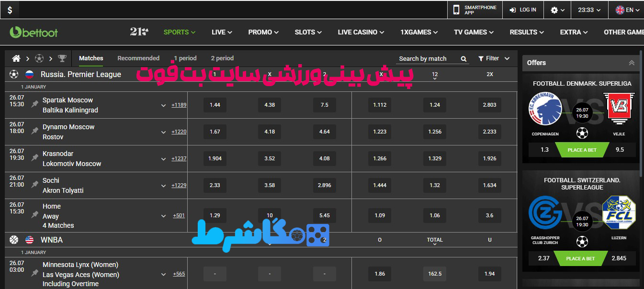The height and width of the screenshot is (289, 644).
Task: Open the LIVE CASINO menu
Action: coord(361,32)
